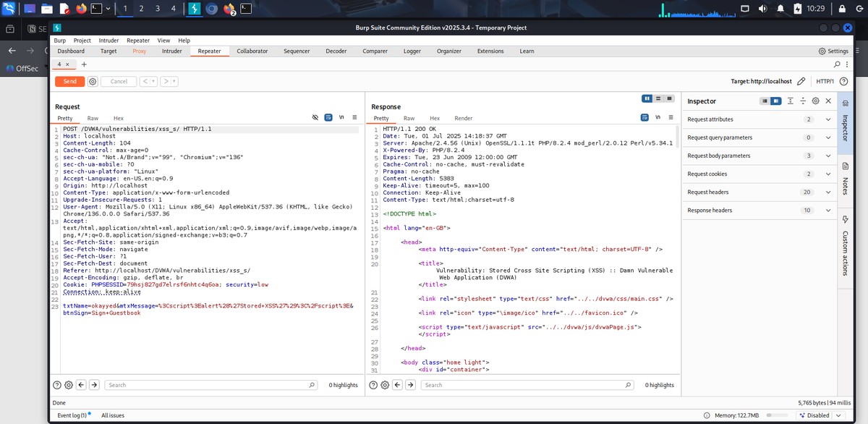Go to previous Request search match
Screen dimensions: 868x424
tap(82, 385)
